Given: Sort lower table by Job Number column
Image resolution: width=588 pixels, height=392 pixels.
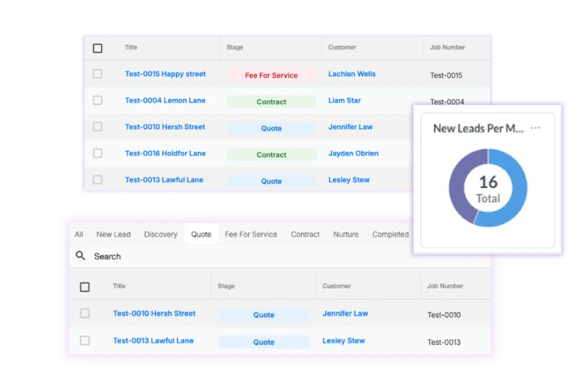Looking at the screenshot, I should [x=445, y=286].
